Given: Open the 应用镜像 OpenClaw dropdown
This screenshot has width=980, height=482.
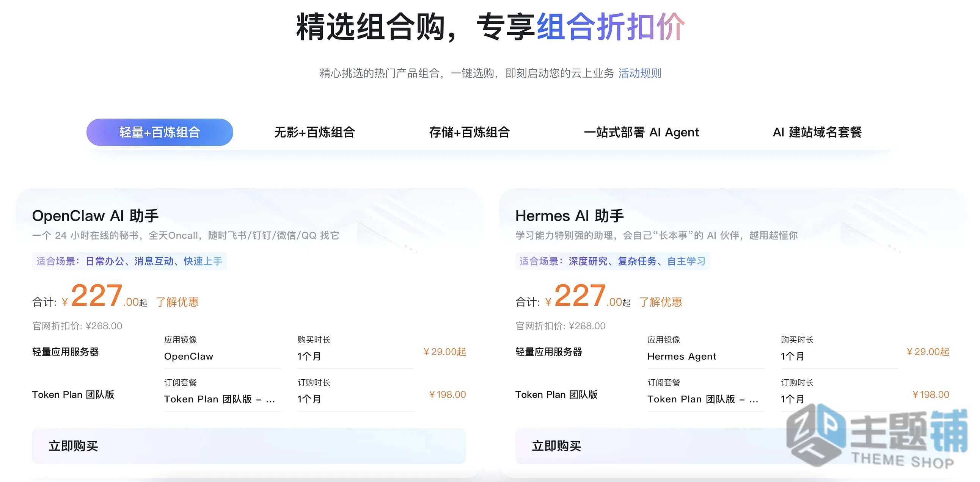Looking at the screenshot, I should 222,356.
